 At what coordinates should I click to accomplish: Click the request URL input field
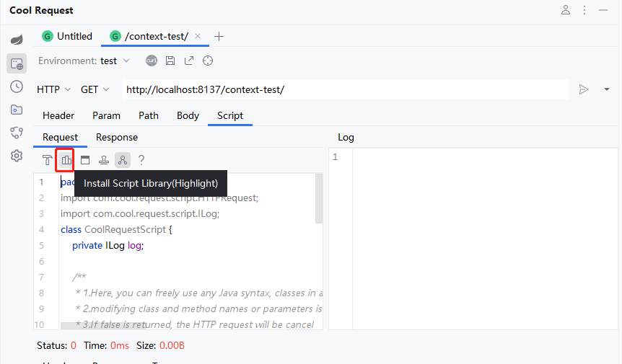345,89
